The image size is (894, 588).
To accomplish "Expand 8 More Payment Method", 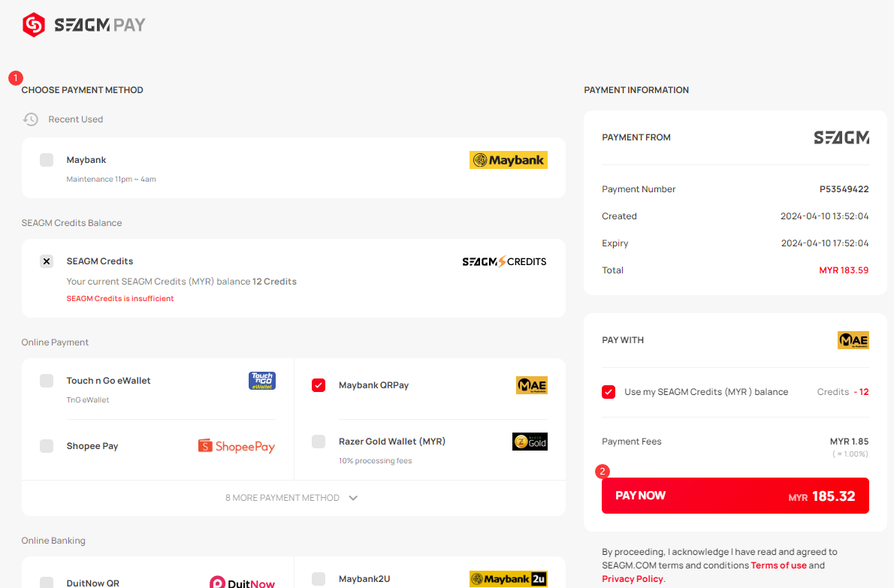I will point(293,498).
